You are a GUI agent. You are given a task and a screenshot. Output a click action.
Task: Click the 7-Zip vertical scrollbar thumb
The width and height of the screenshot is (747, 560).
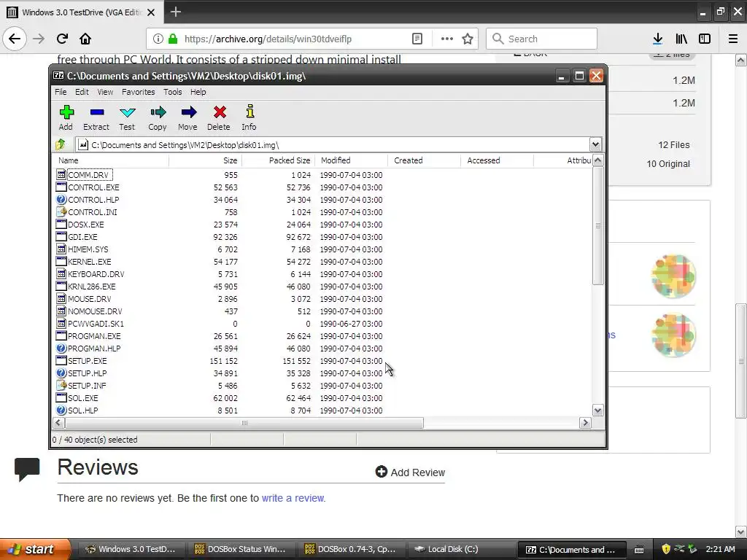tap(598, 225)
